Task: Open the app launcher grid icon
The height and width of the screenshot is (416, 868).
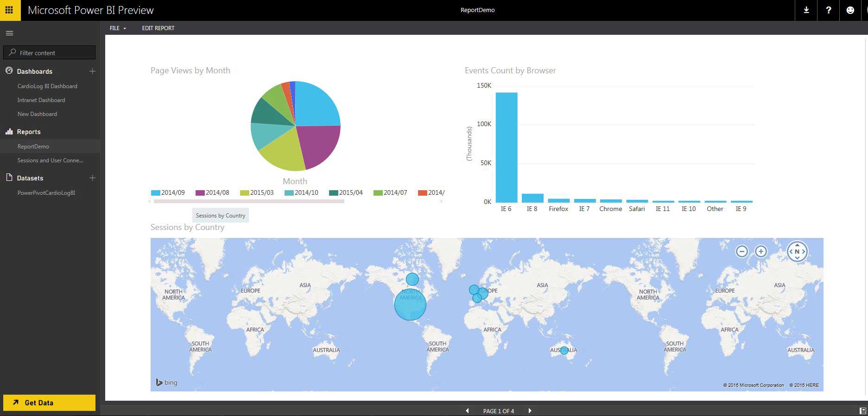Action: click(9, 10)
